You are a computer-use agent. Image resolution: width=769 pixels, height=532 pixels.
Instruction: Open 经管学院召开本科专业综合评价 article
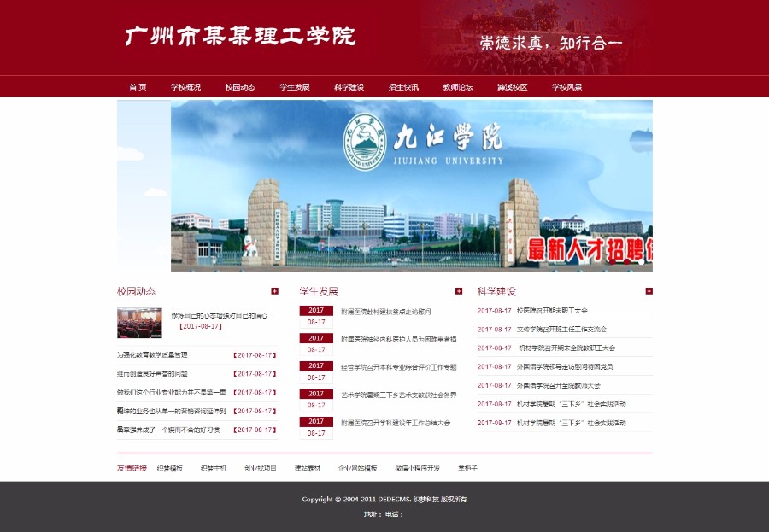[x=399, y=366]
